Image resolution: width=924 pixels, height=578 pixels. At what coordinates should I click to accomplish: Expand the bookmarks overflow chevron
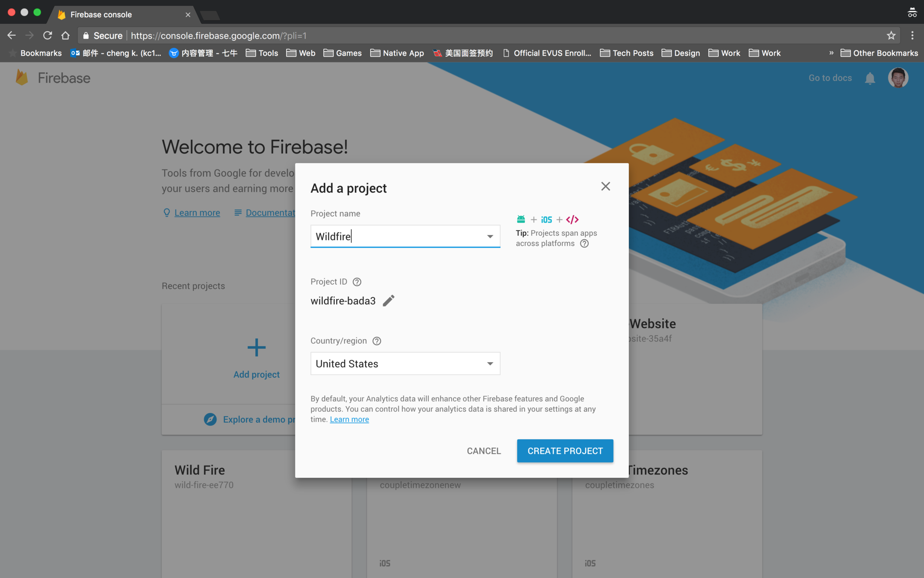pyautogui.click(x=831, y=53)
